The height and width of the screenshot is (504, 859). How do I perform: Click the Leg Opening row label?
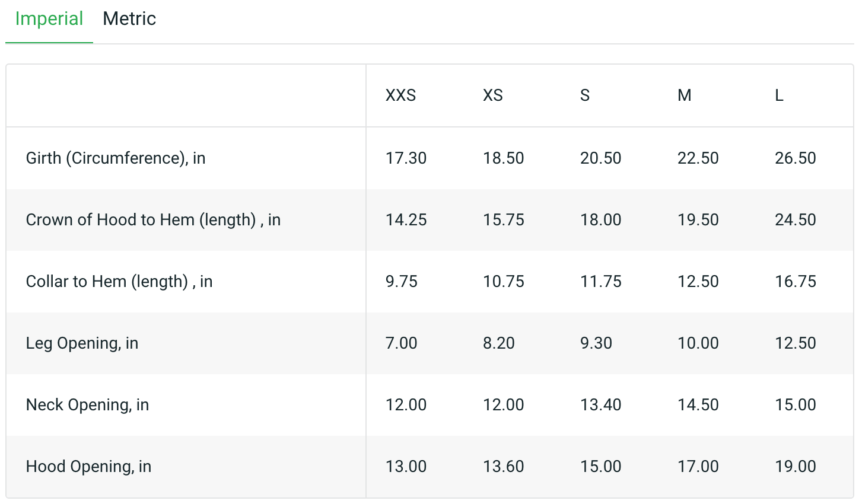pos(82,343)
